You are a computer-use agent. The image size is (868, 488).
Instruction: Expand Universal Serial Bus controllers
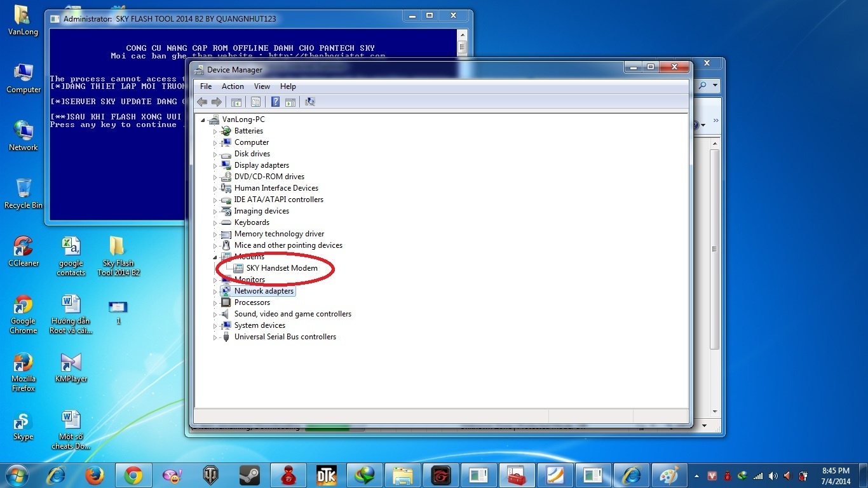tap(215, 337)
